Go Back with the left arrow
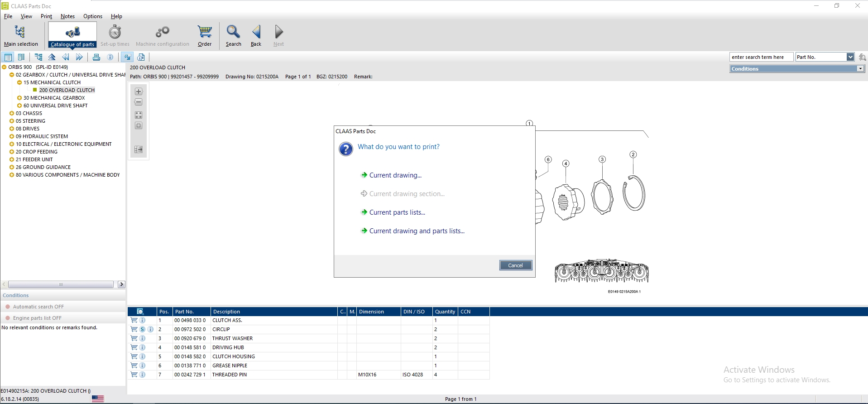 point(256,35)
